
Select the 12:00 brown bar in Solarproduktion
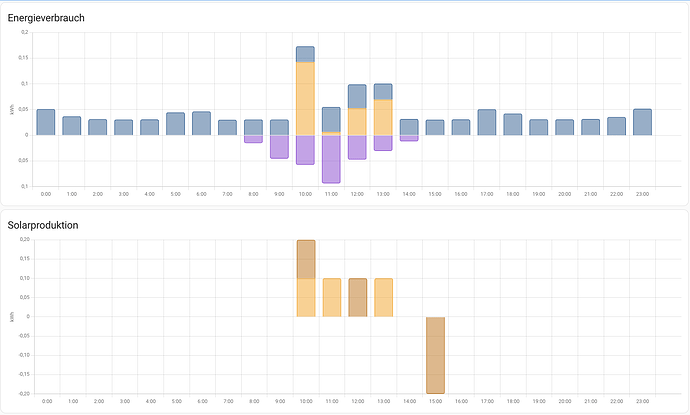tap(357, 297)
